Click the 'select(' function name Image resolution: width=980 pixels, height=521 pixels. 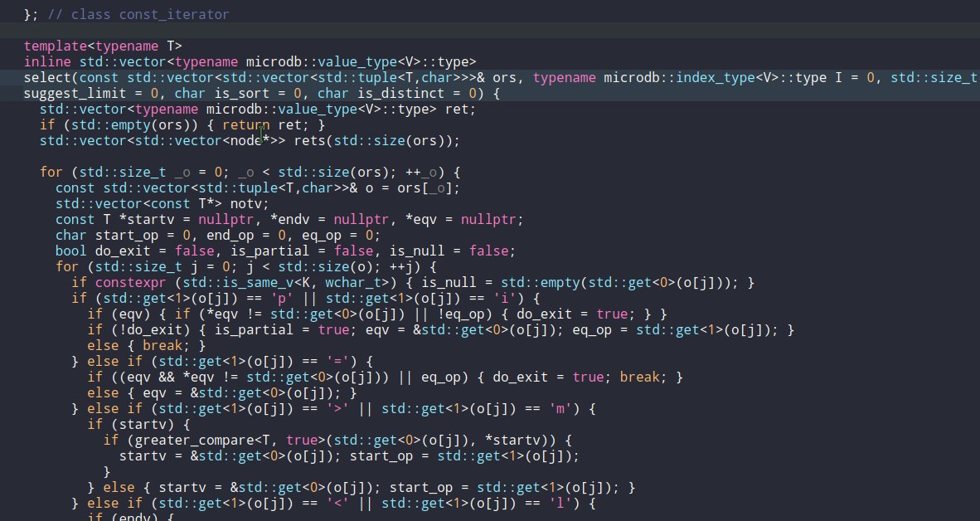point(51,77)
